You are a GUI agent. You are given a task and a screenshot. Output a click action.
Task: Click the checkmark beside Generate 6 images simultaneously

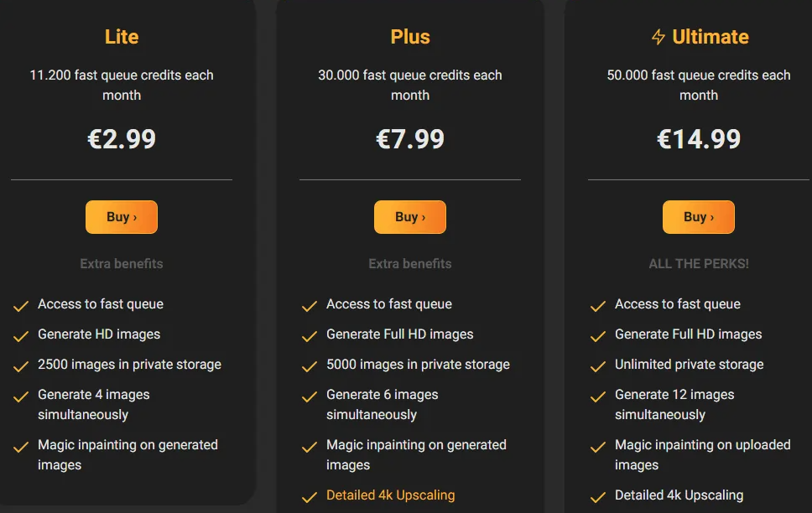coord(310,395)
